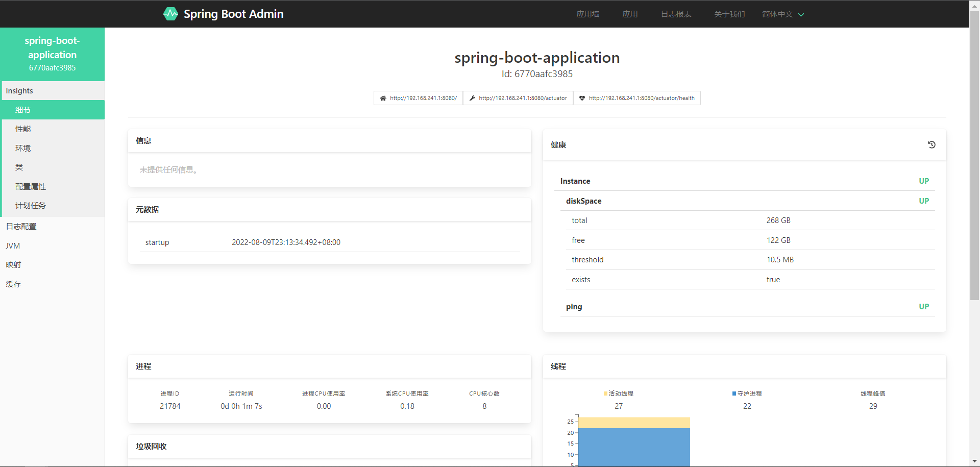Open 类 in the sidebar
Screen dimensions: 980x467
pyautogui.click(x=53, y=167)
